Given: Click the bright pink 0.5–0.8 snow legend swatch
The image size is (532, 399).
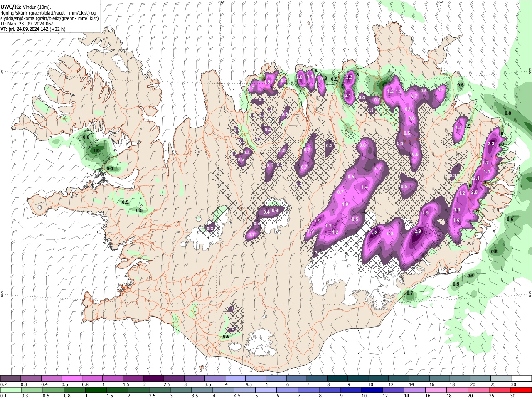Looking at the screenshot, I should 72,379.
